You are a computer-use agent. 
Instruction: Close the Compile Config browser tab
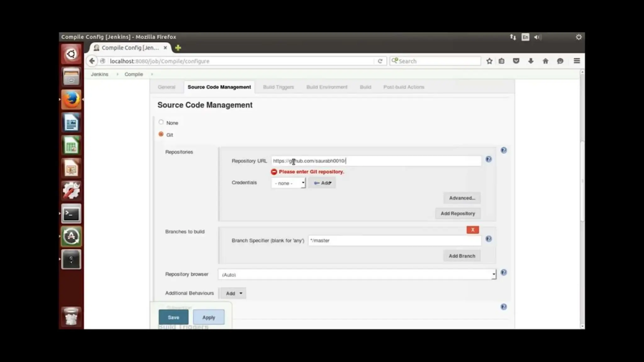coord(165,48)
